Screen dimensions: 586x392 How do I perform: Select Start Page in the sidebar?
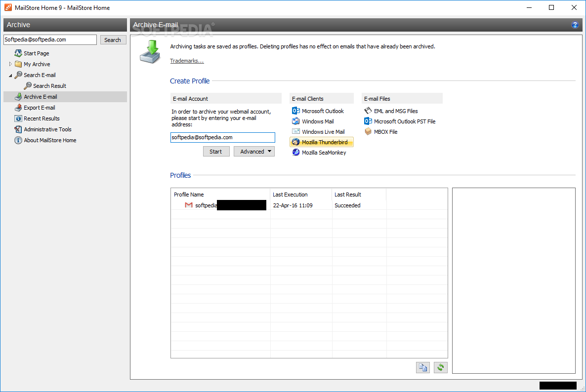[x=36, y=53]
